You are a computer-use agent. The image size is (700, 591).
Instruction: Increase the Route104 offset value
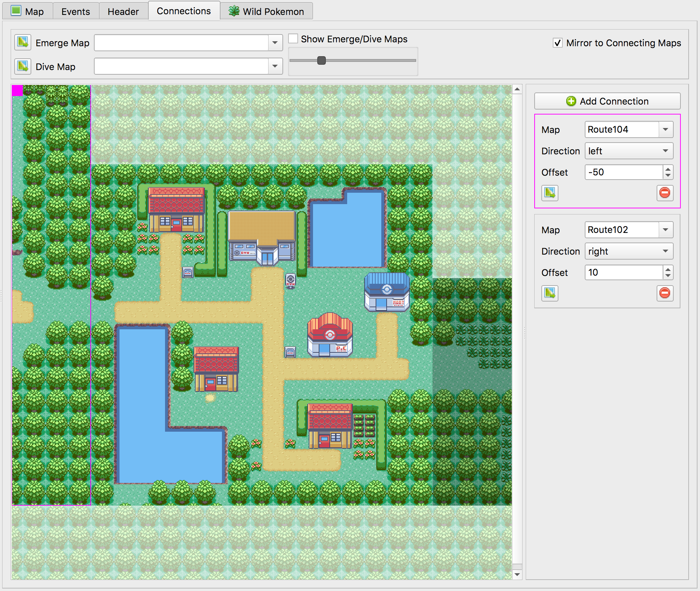tap(668, 169)
